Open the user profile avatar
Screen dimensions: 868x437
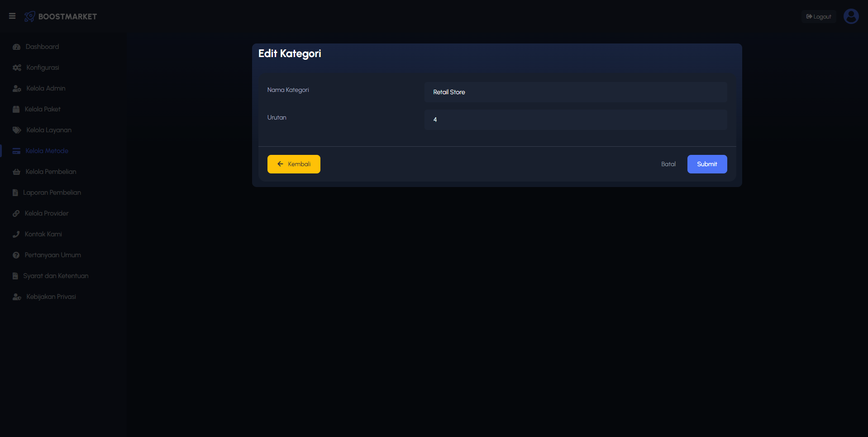point(851,16)
